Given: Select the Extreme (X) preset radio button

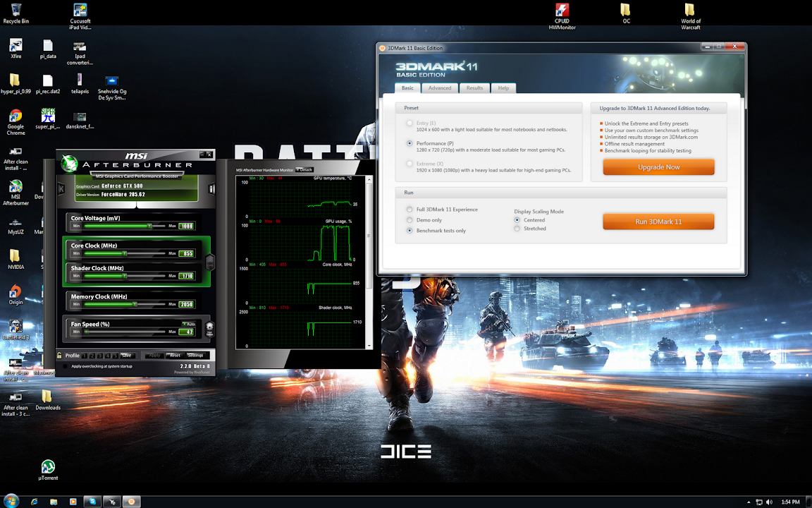Looking at the screenshot, I should click(410, 163).
